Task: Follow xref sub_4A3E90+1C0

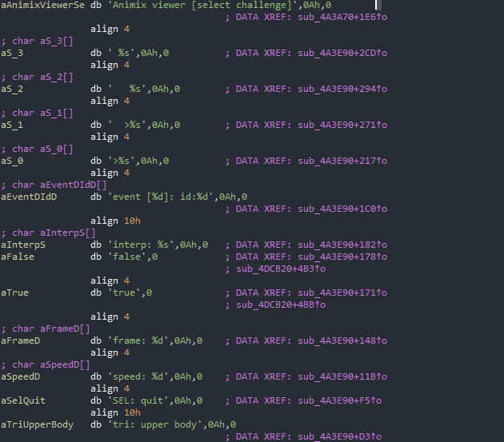Action: (342, 209)
